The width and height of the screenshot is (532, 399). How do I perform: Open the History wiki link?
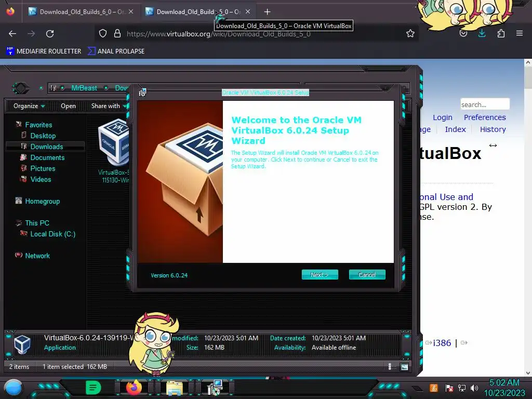493,129
